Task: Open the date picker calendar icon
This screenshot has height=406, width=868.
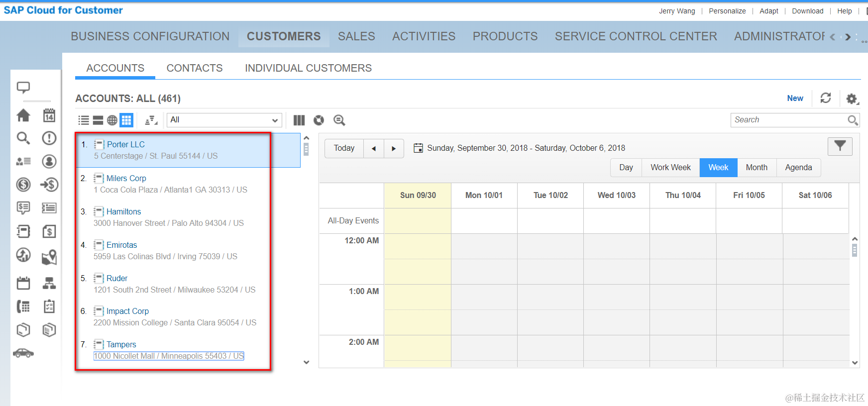Action: point(419,148)
